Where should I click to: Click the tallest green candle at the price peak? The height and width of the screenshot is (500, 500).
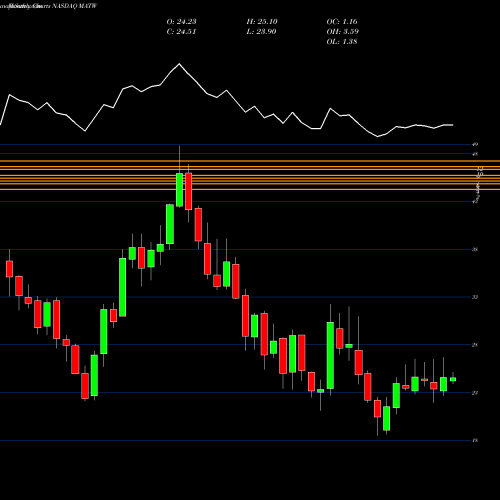[179, 190]
